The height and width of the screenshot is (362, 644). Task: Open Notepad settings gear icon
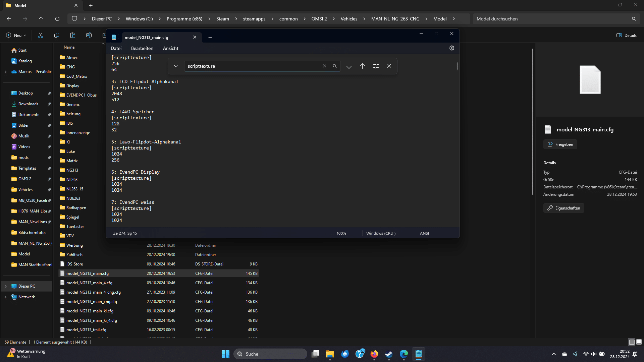point(452,48)
